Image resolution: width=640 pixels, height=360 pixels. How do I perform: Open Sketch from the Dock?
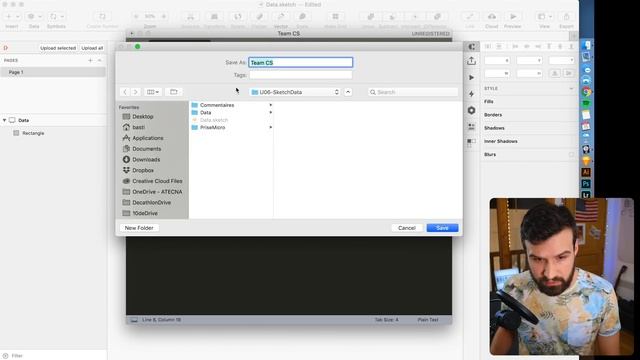pos(586,161)
